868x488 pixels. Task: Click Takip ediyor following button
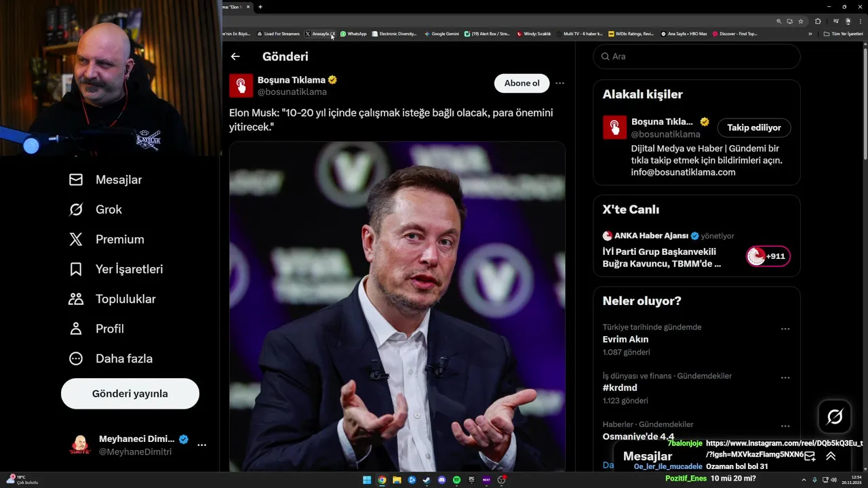coord(754,127)
